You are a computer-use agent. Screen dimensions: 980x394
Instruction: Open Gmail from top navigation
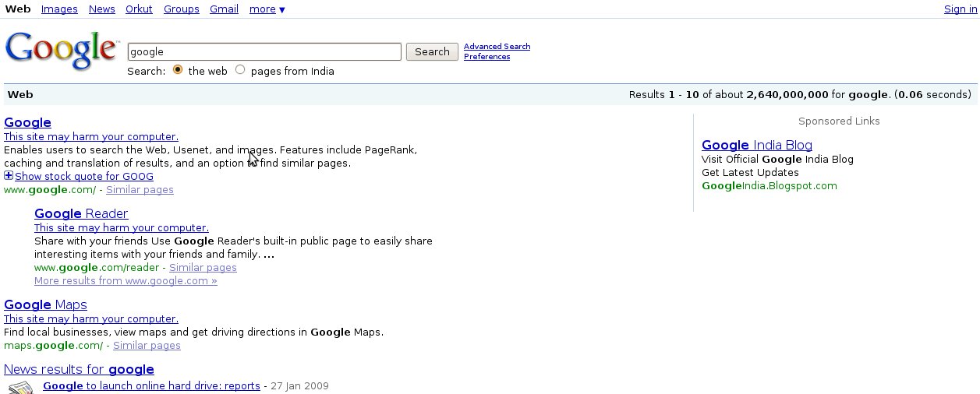(x=224, y=9)
